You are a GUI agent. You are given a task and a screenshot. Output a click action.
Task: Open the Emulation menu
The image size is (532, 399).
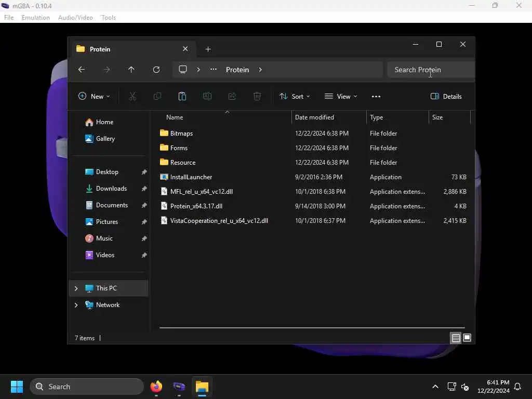click(x=36, y=18)
